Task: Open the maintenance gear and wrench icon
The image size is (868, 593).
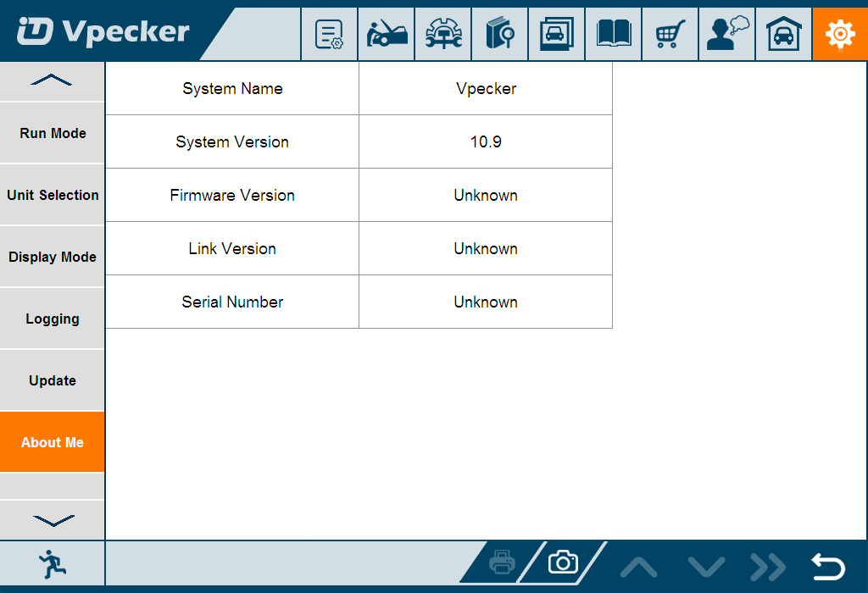Action: point(443,34)
